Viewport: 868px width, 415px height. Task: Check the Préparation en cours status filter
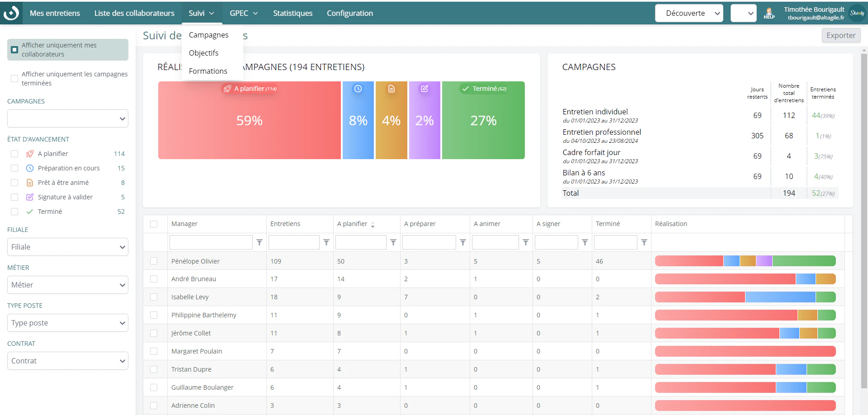pyautogui.click(x=14, y=168)
